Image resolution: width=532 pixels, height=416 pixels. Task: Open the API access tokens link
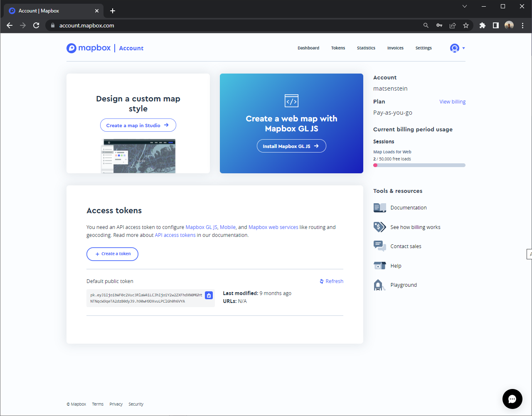(175, 235)
